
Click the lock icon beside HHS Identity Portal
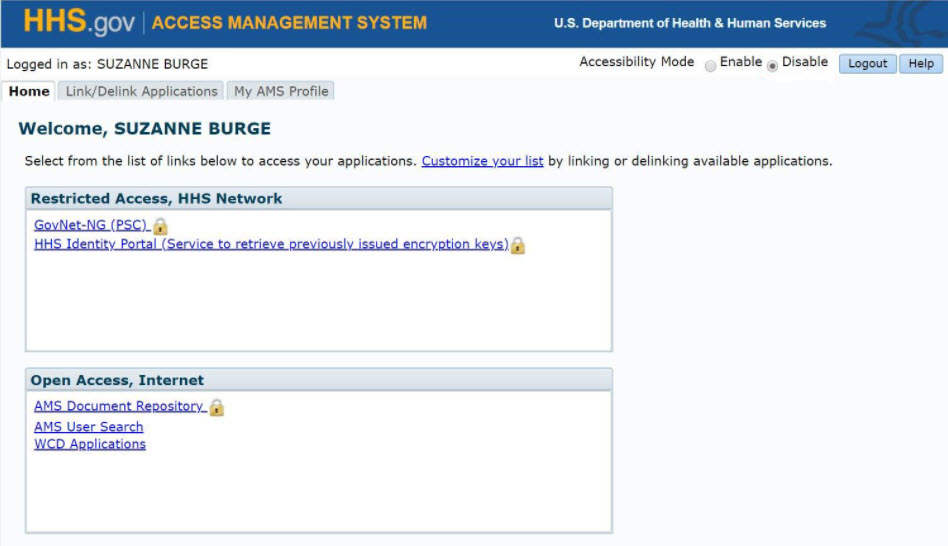518,245
